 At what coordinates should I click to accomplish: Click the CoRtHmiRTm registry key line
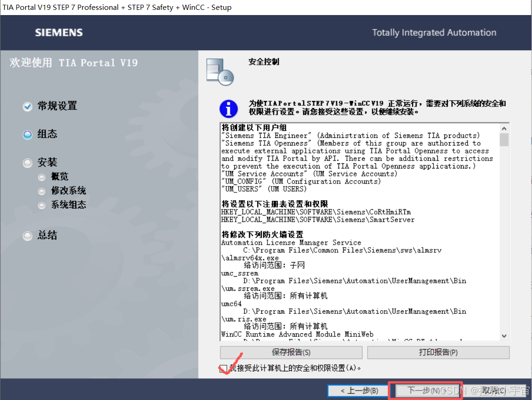(316, 212)
